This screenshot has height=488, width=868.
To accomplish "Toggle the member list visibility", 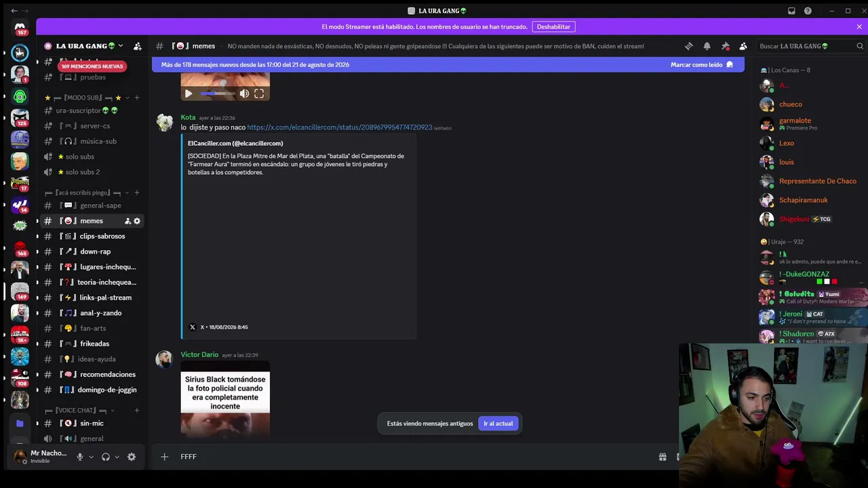I will [743, 46].
